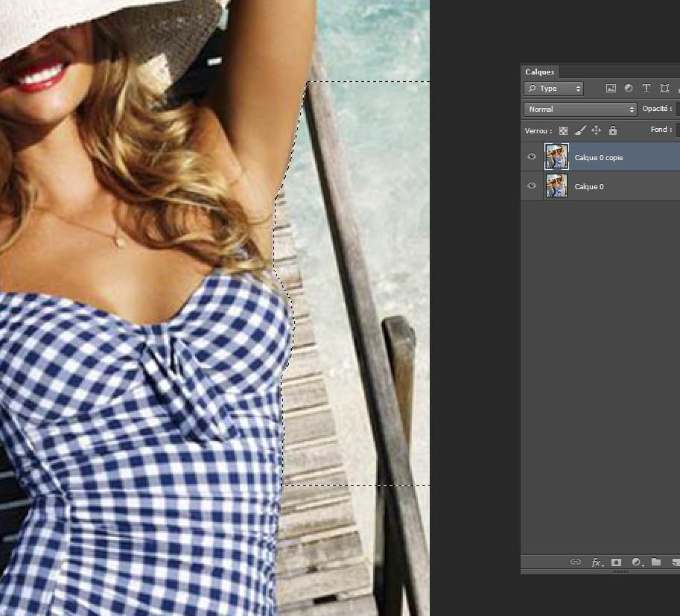Hide the Calque 0 copie layer
Image resolution: width=680 pixels, height=616 pixels.
[x=532, y=157]
